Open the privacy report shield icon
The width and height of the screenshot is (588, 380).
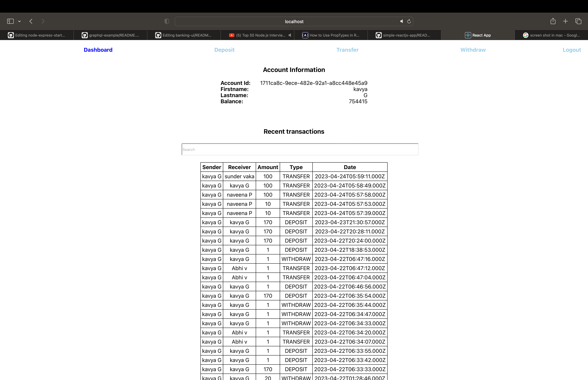(167, 21)
